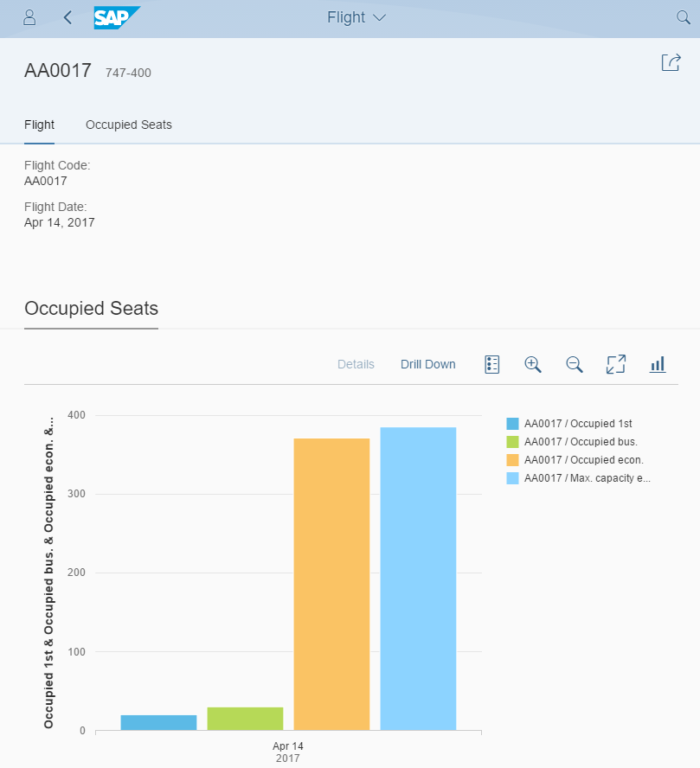Select Occupied bus. legend entry

580,442
